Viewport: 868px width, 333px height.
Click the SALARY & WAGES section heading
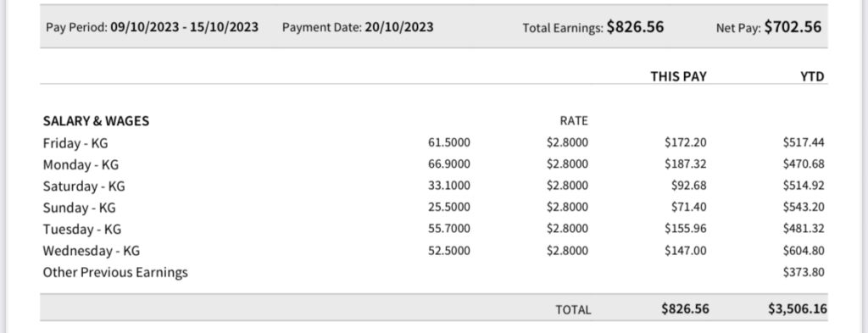point(96,121)
